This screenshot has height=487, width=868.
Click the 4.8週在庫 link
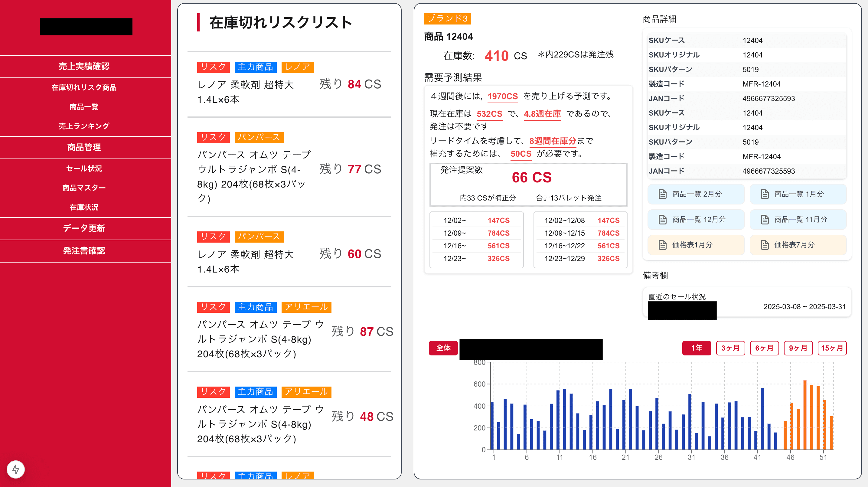pos(542,114)
